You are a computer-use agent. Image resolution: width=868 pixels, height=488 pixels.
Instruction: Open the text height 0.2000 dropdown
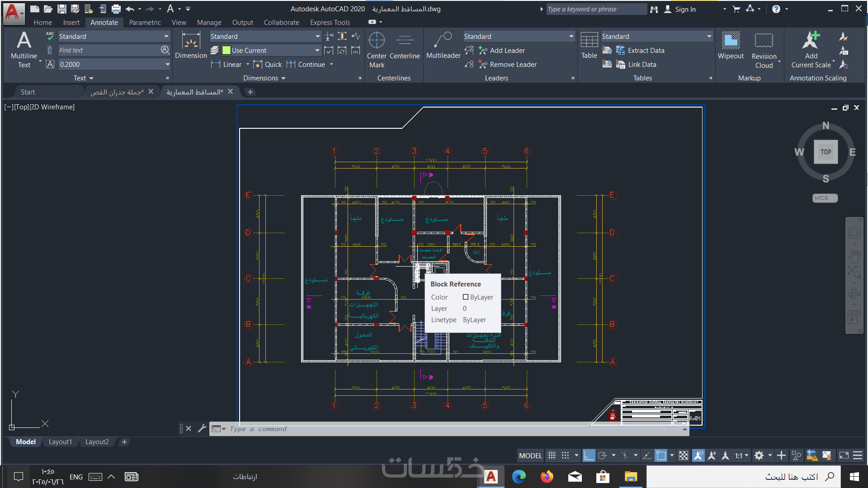pos(167,65)
